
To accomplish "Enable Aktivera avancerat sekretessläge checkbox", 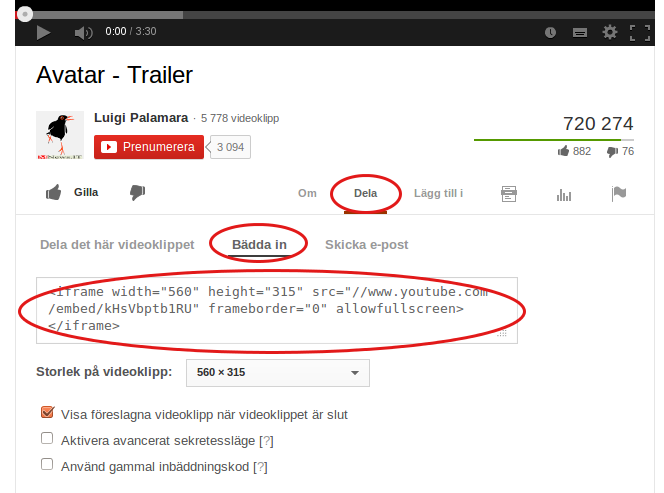I will coord(47,438).
